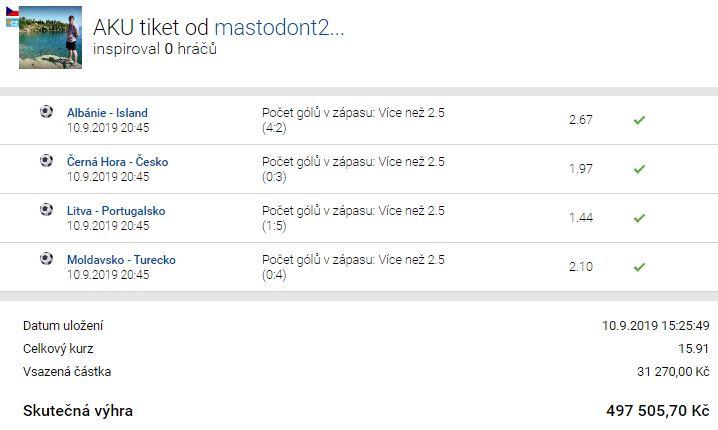Open the Moldavsko - Turecko match link

(x=121, y=260)
